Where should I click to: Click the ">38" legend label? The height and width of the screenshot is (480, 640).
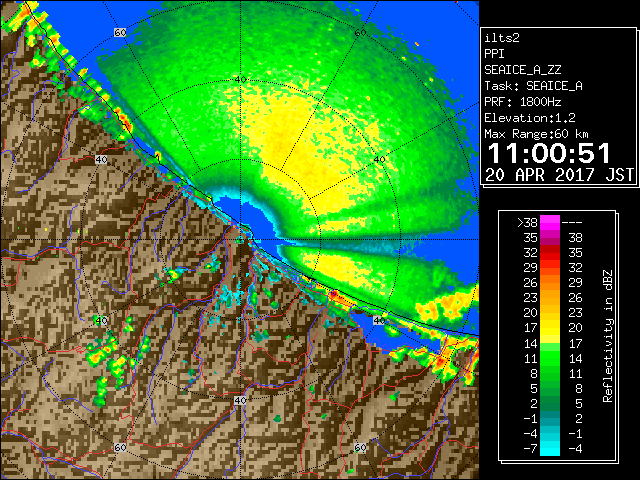coord(527,222)
